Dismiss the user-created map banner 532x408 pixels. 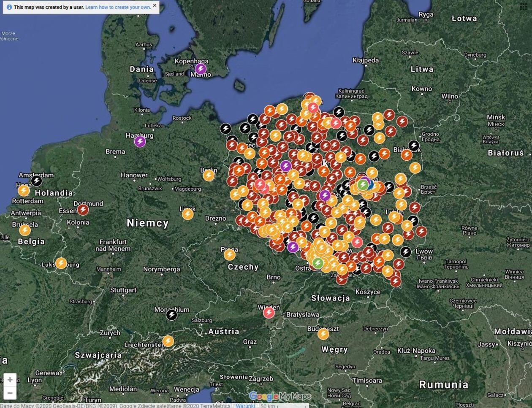click(x=155, y=5)
